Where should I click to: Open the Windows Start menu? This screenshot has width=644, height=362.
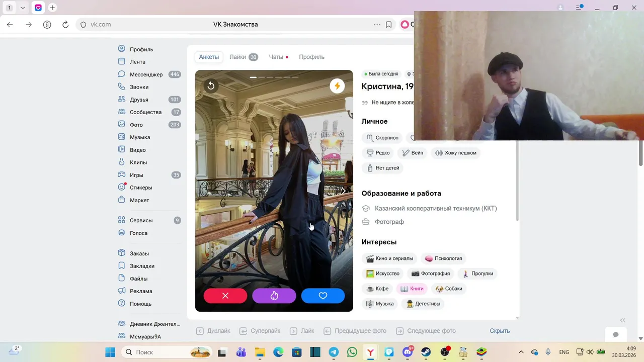[110, 352]
